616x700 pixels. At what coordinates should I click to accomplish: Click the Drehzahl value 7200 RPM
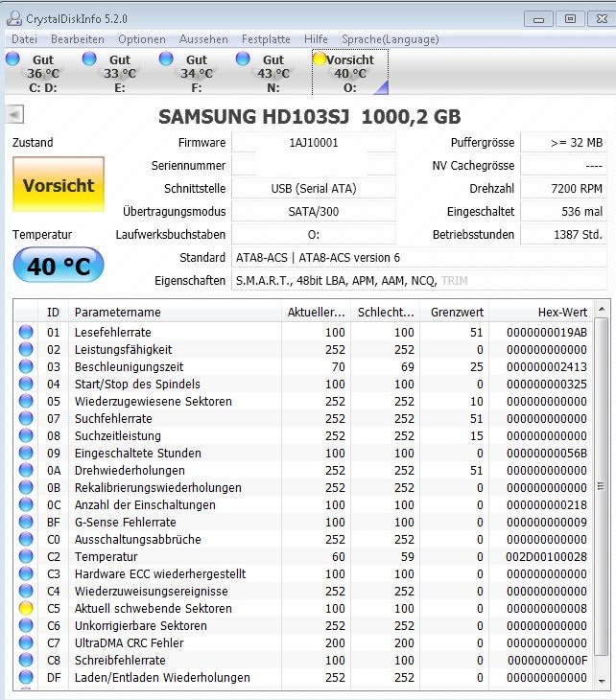564,188
